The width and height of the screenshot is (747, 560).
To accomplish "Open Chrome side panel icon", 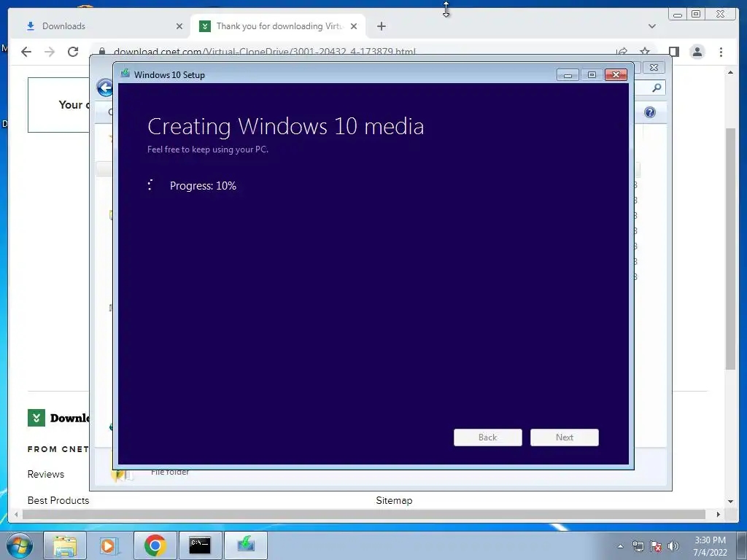I will [673, 52].
